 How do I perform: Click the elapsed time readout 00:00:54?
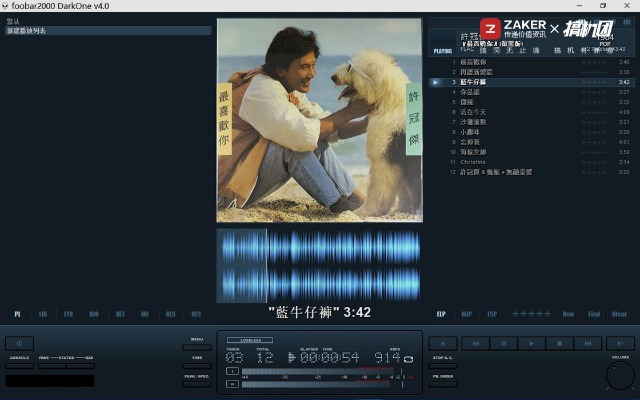pos(330,358)
